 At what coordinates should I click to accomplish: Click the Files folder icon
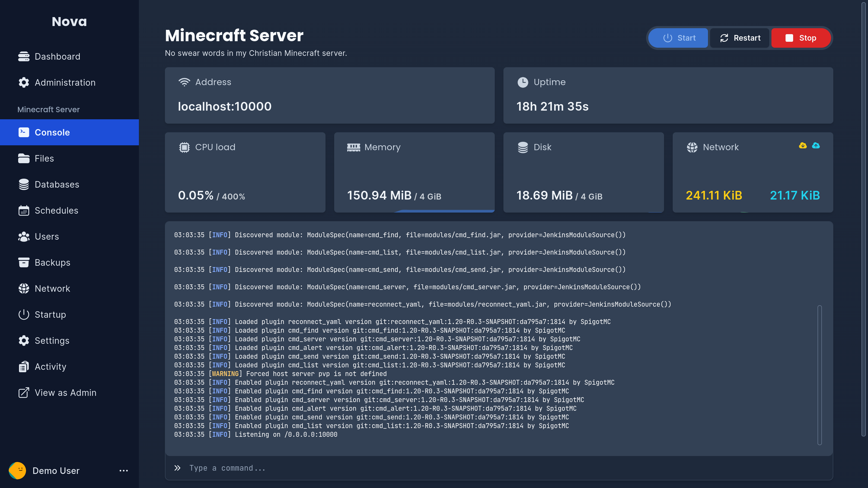pyautogui.click(x=24, y=158)
